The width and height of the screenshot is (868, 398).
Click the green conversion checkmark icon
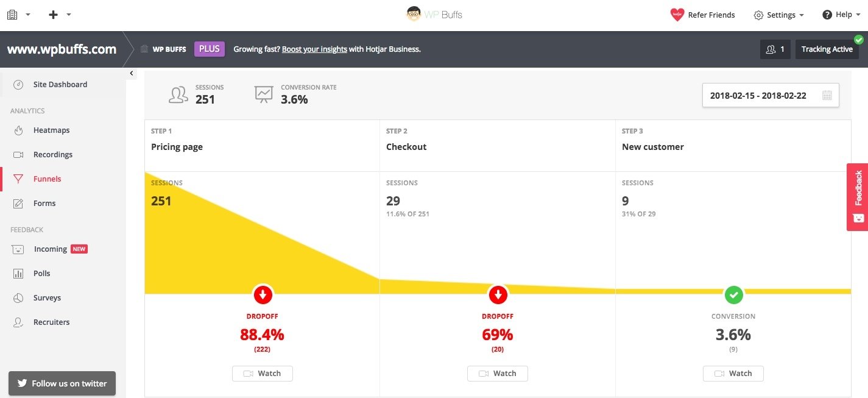tap(733, 295)
